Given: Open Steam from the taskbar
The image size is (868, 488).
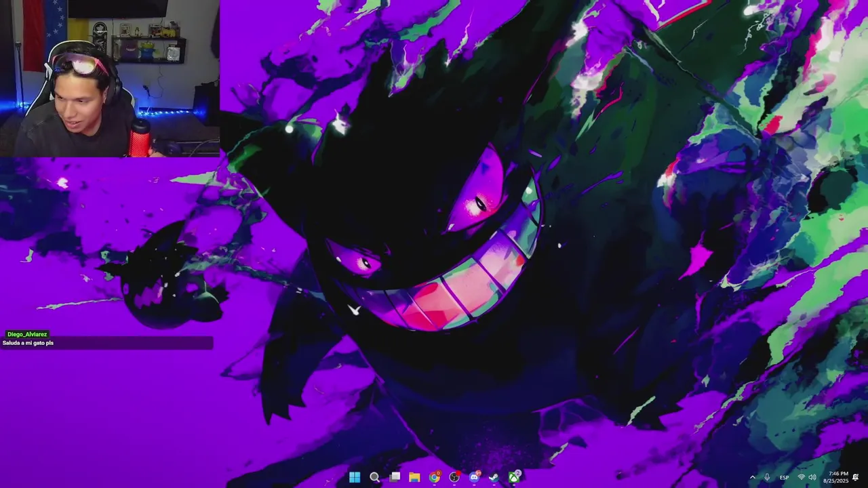Looking at the screenshot, I should pyautogui.click(x=494, y=477).
